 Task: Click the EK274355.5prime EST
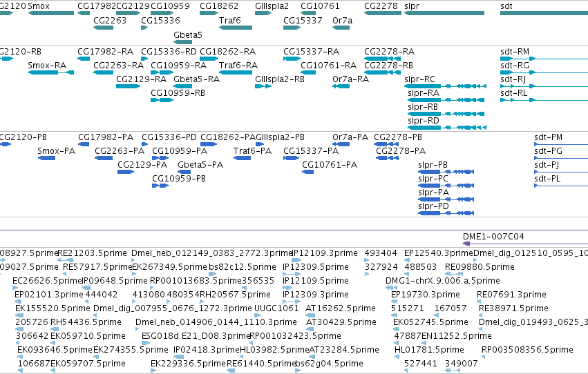tap(95, 357)
